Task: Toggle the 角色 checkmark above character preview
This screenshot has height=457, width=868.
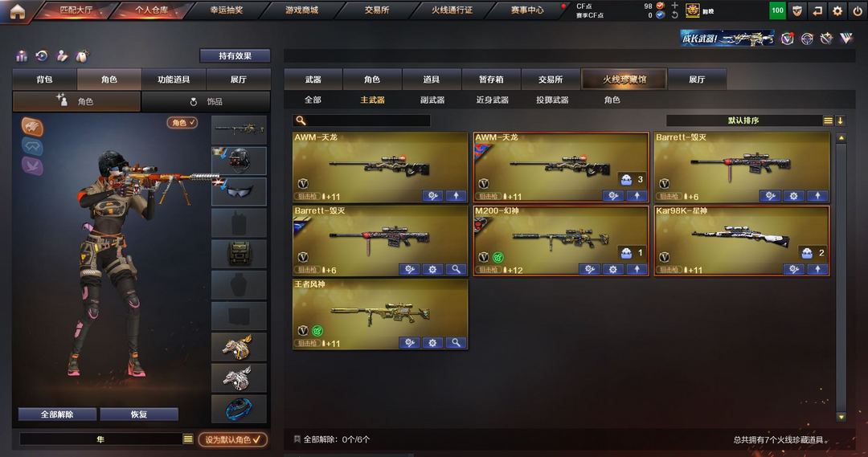Action: (182, 123)
